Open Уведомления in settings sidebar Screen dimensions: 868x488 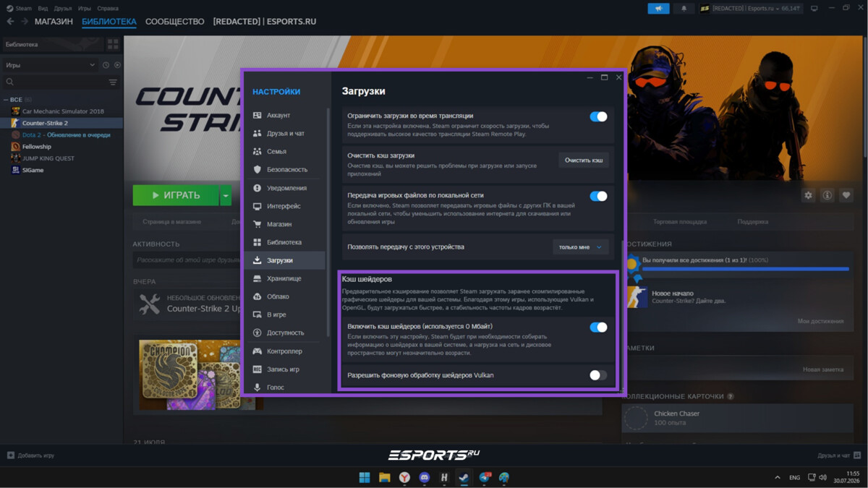[285, 188]
